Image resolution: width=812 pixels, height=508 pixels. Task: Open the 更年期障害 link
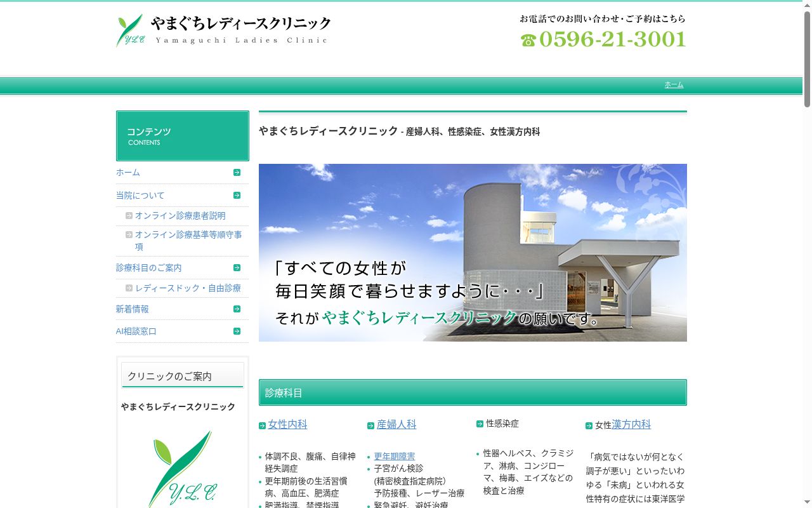click(x=395, y=457)
